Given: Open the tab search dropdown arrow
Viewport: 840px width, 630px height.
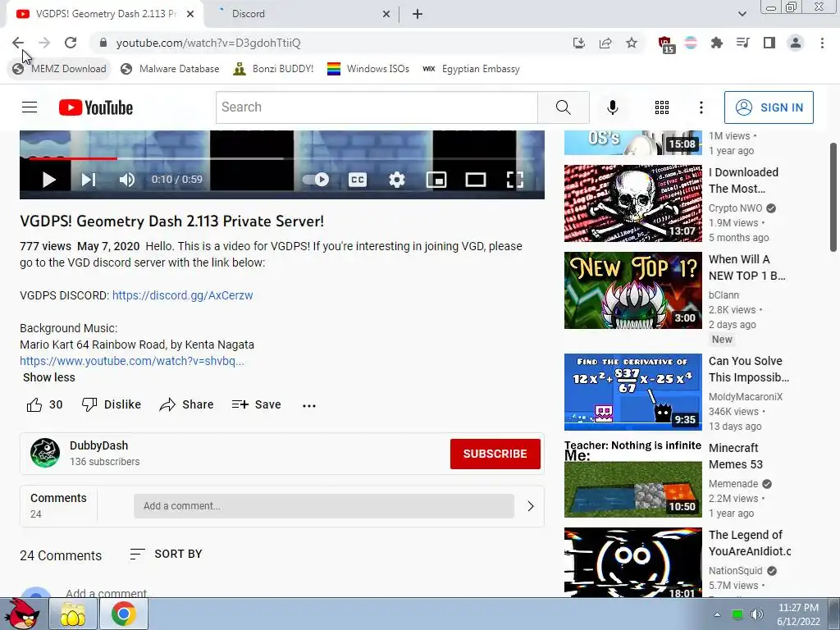Looking at the screenshot, I should pos(742,14).
